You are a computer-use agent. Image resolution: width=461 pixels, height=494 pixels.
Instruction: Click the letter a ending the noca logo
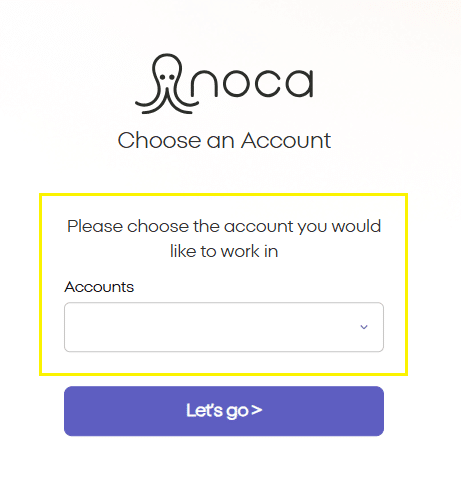[x=299, y=83]
